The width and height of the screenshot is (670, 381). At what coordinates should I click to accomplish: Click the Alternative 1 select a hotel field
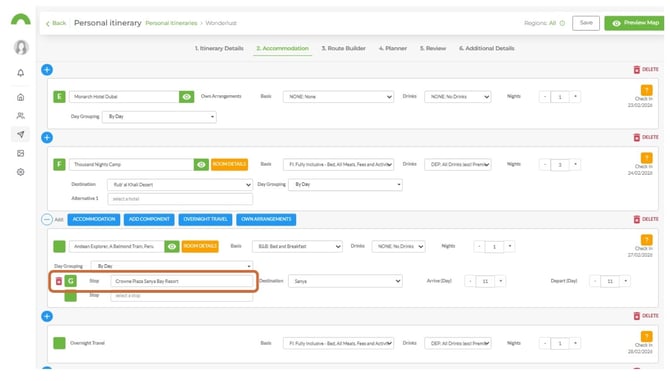point(180,199)
